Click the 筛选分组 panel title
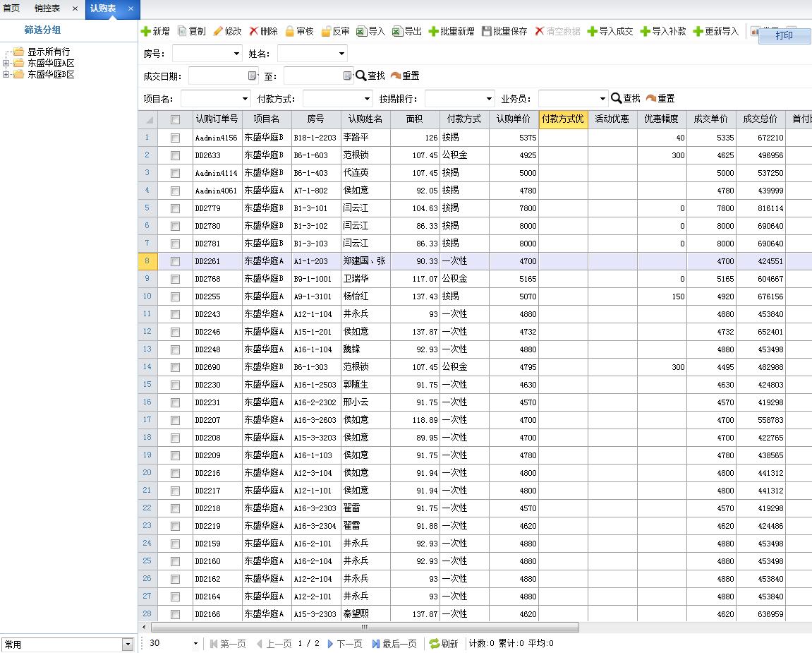This screenshot has width=812, height=653. [42, 30]
